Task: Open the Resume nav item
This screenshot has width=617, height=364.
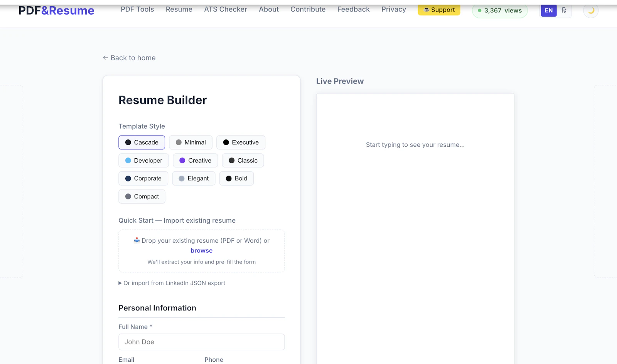Action: (179, 9)
